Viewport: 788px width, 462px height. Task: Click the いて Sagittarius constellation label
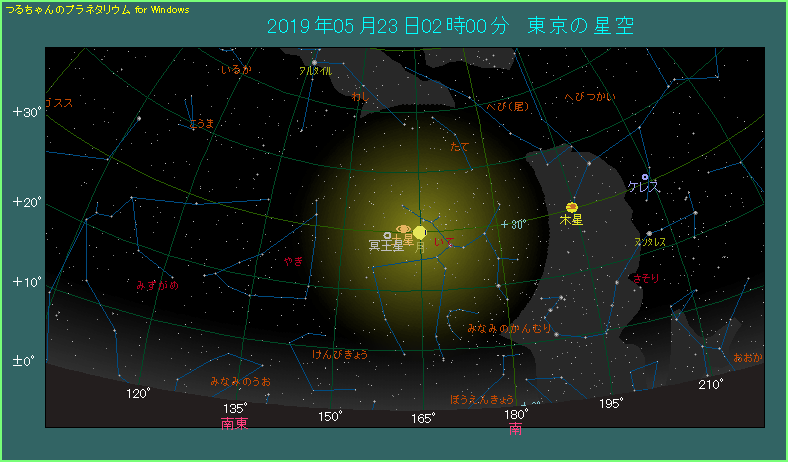click(x=445, y=241)
